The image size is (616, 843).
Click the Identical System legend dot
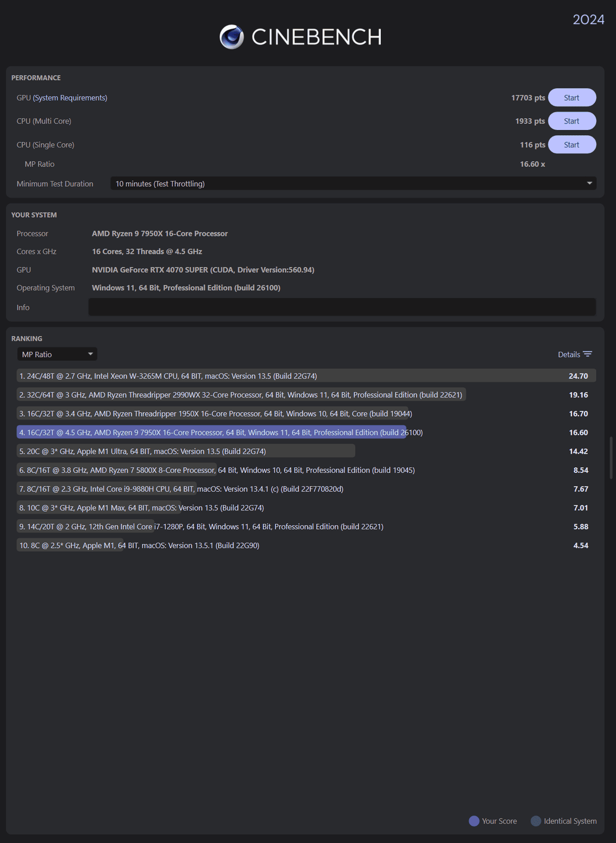click(536, 821)
